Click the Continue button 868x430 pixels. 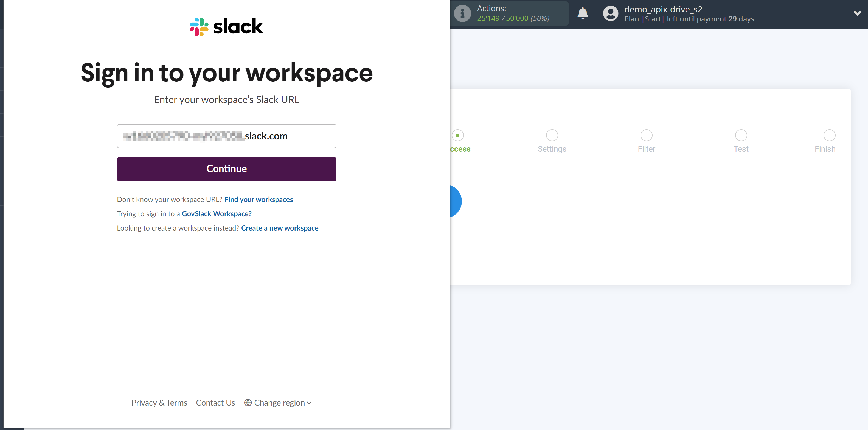226,169
